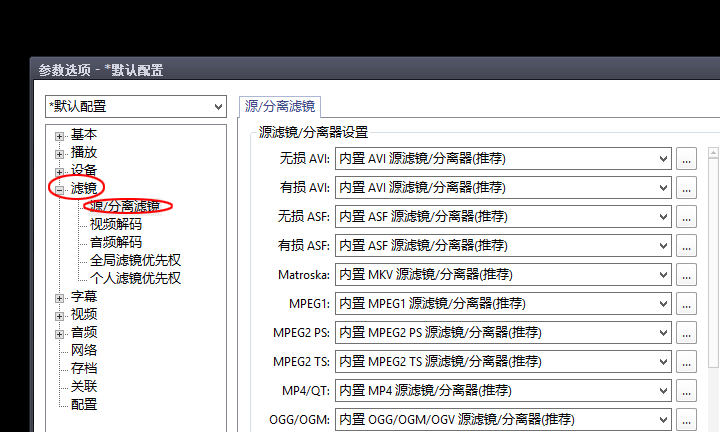Screen dimensions: 720x432
Task: Open the 默认配置 profile dropdown
Action: click(x=135, y=106)
